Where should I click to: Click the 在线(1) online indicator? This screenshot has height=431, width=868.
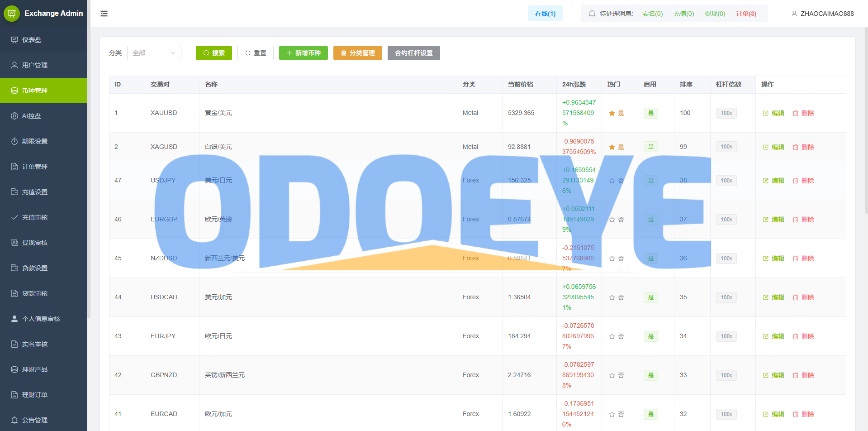[545, 14]
